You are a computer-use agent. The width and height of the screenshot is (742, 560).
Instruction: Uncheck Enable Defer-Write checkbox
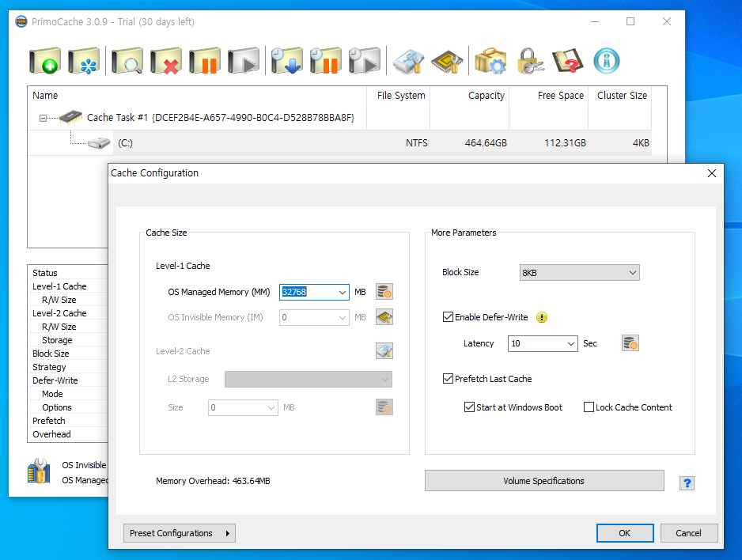pyautogui.click(x=448, y=317)
